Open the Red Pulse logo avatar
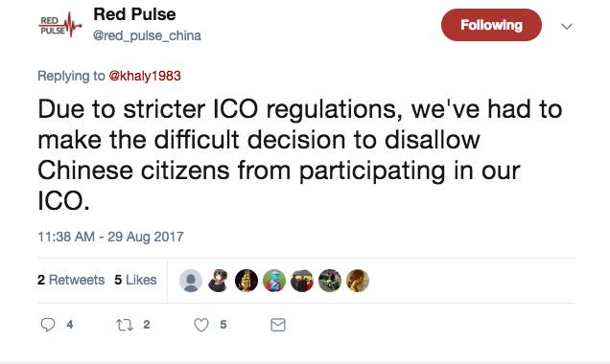The height and width of the screenshot is (364, 610). 60,25
